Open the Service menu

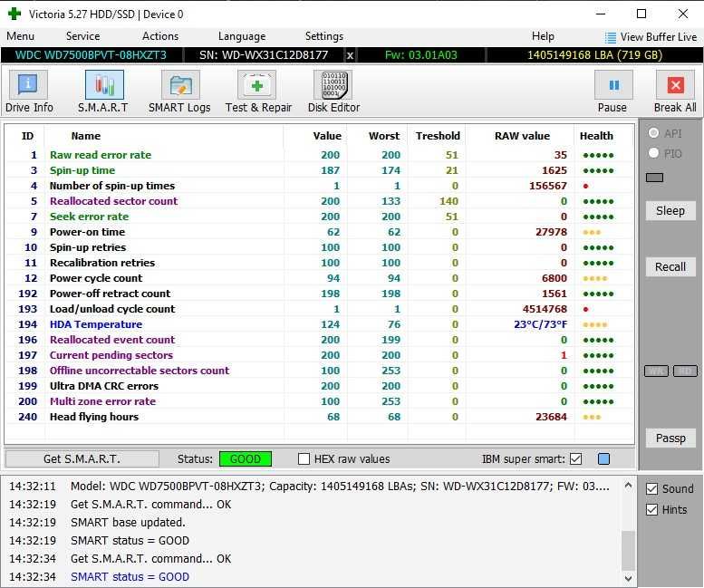click(82, 36)
